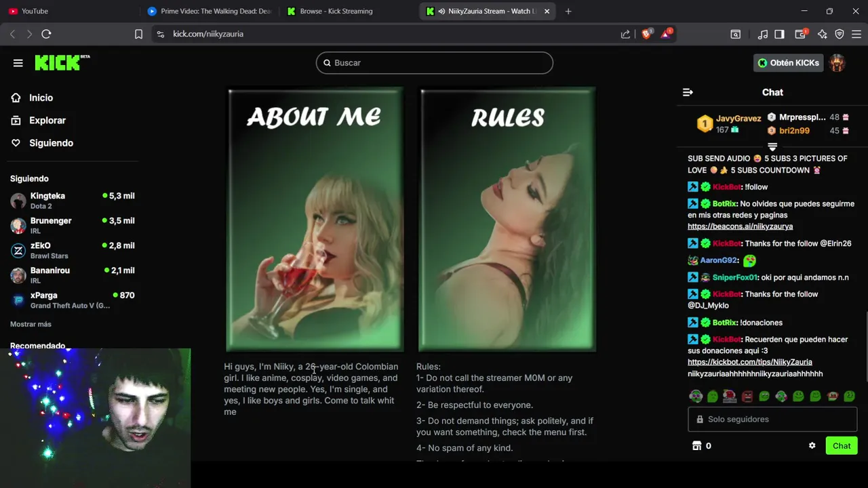Screen dimensions: 868x488
Task: Expand followed channels with Mostrar más
Action: pyautogui.click(x=31, y=324)
